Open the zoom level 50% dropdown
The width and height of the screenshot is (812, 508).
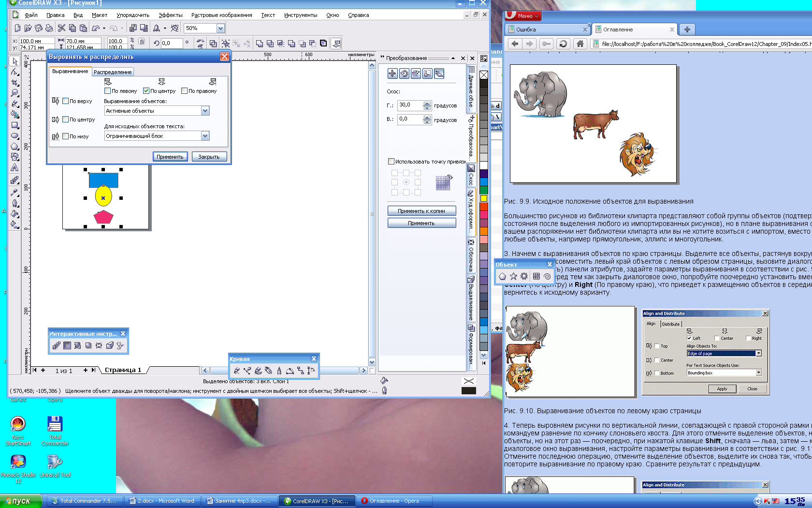(x=220, y=28)
